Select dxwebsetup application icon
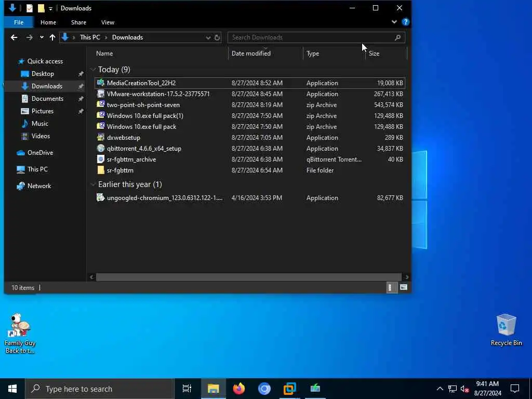This screenshot has width=532, height=399. click(100, 137)
